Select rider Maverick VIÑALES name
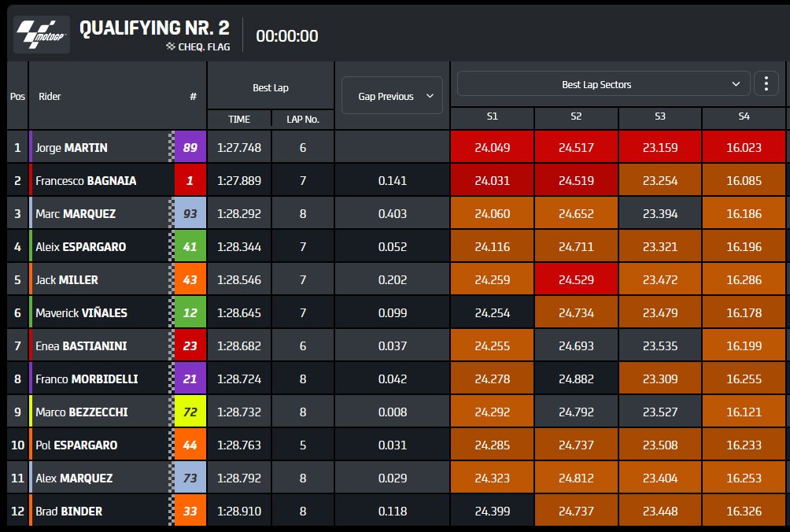 [x=81, y=313]
